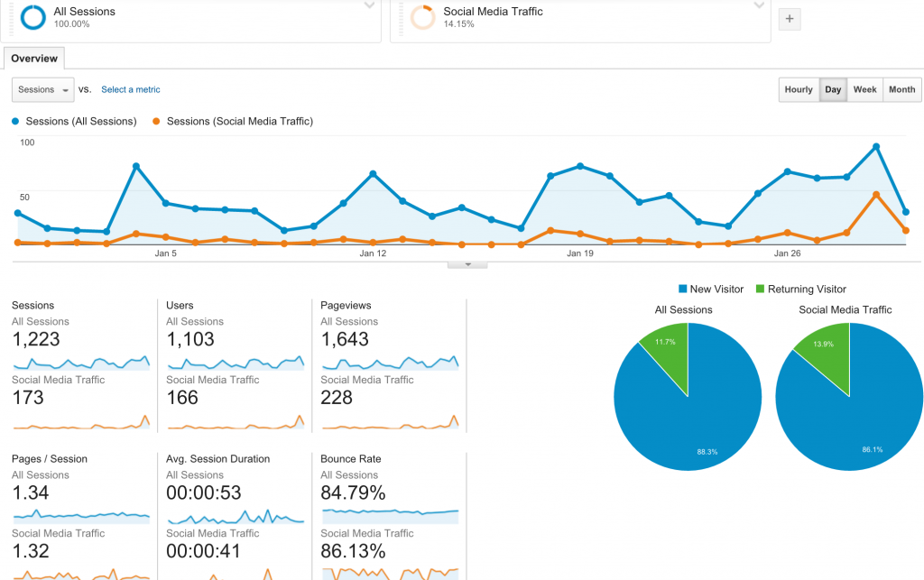The width and height of the screenshot is (924, 580).
Task: Click the All Sessions blue donut icon
Action: 33,17
